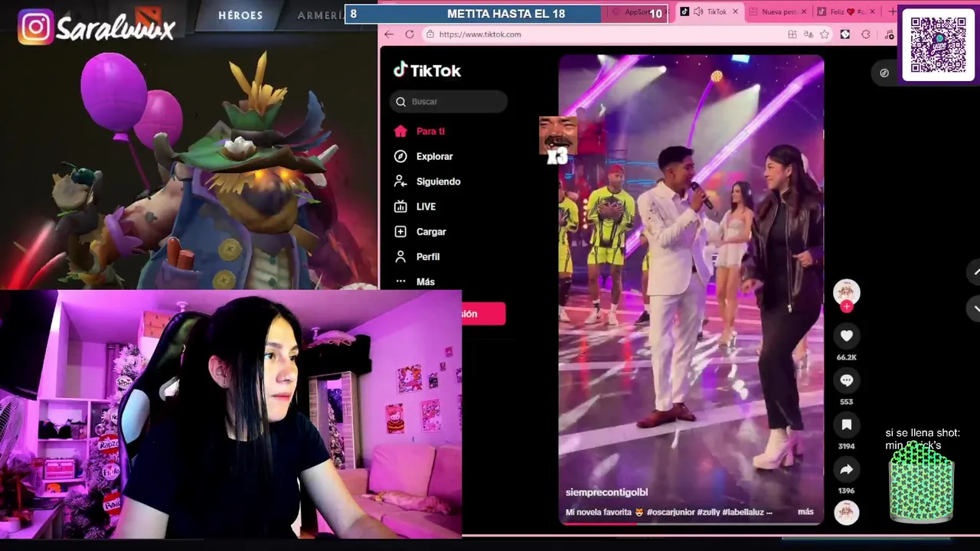Seek on the video progress bar
The width and height of the screenshot is (980, 551).
(691, 523)
